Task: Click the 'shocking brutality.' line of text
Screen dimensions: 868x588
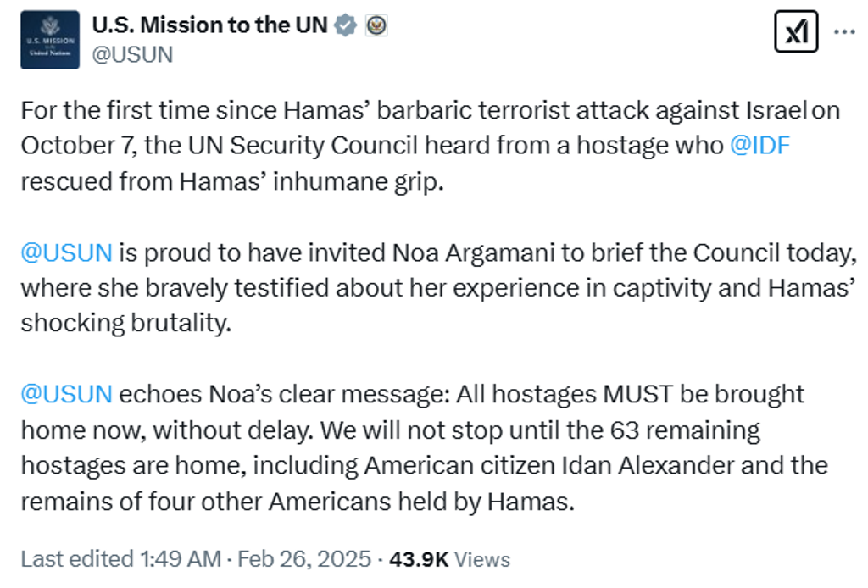Action: pyautogui.click(x=125, y=323)
